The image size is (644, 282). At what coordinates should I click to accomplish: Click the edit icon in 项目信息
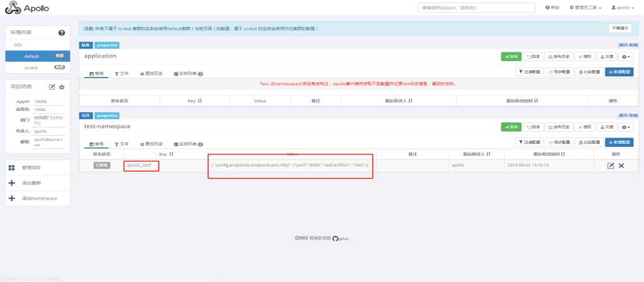coord(52,86)
